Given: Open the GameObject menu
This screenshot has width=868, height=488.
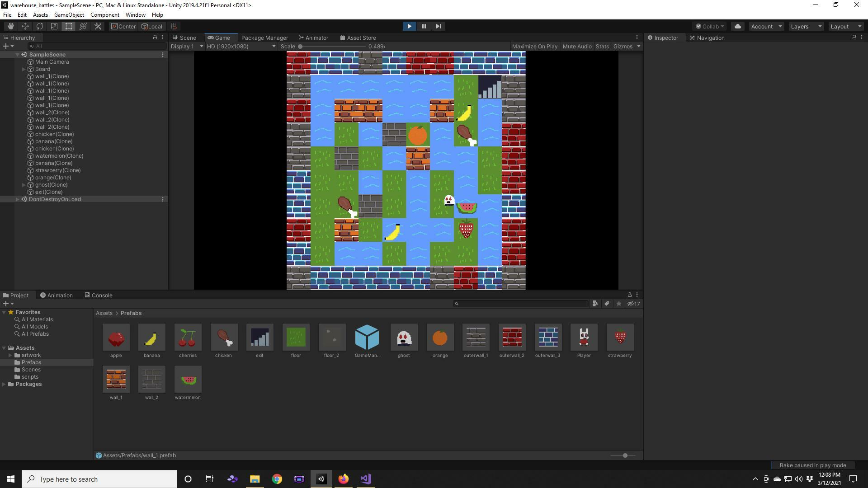Looking at the screenshot, I should pyautogui.click(x=69, y=15).
